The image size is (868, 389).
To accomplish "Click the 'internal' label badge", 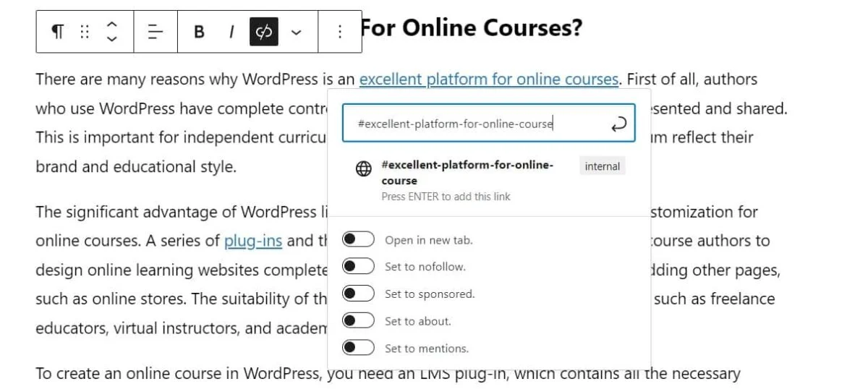I will pyautogui.click(x=603, y=166).
